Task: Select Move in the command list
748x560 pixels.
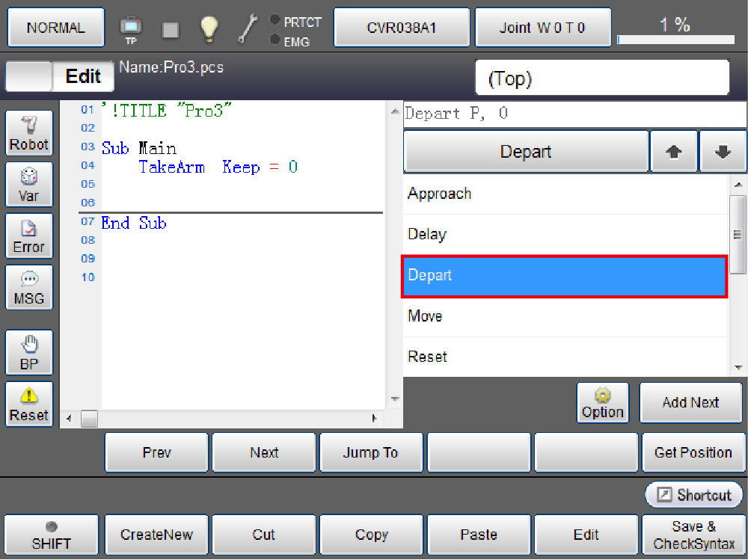Action: click(565, 316)
